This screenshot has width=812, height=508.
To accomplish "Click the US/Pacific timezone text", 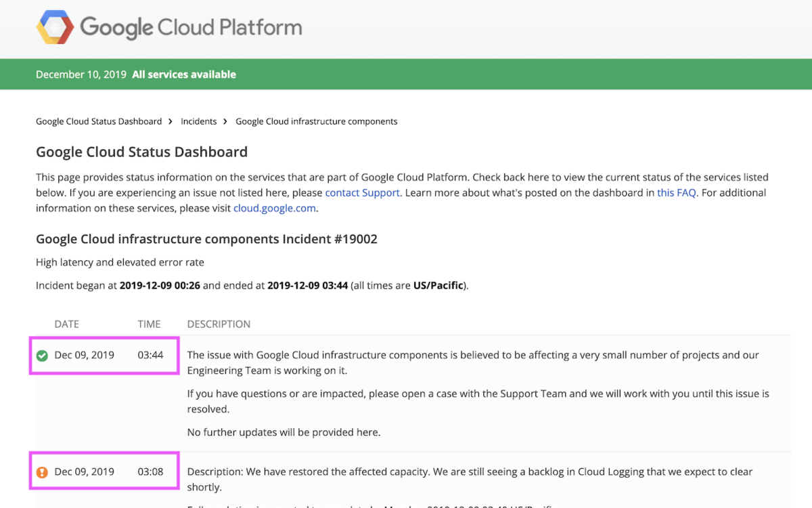I will pyautogui.click(x=438, y=285).
